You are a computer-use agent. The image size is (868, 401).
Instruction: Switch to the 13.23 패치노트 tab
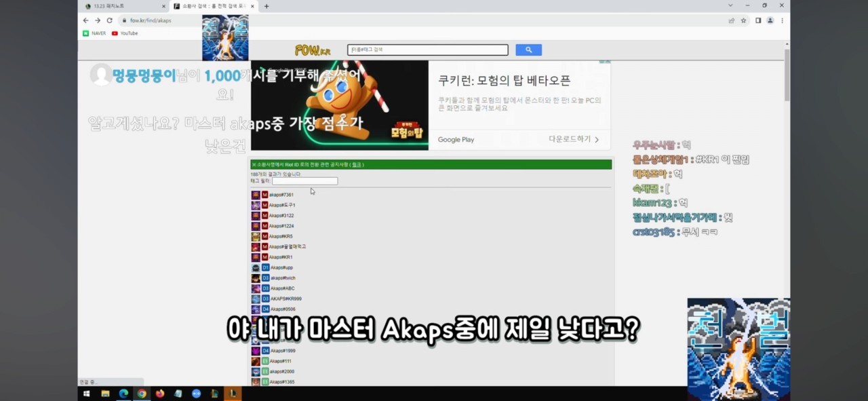click(x=122, y=6)
